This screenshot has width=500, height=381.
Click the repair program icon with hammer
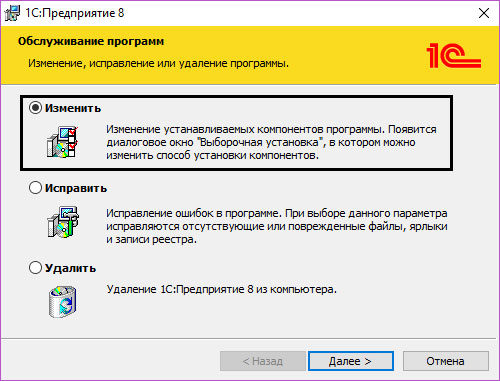62,222
